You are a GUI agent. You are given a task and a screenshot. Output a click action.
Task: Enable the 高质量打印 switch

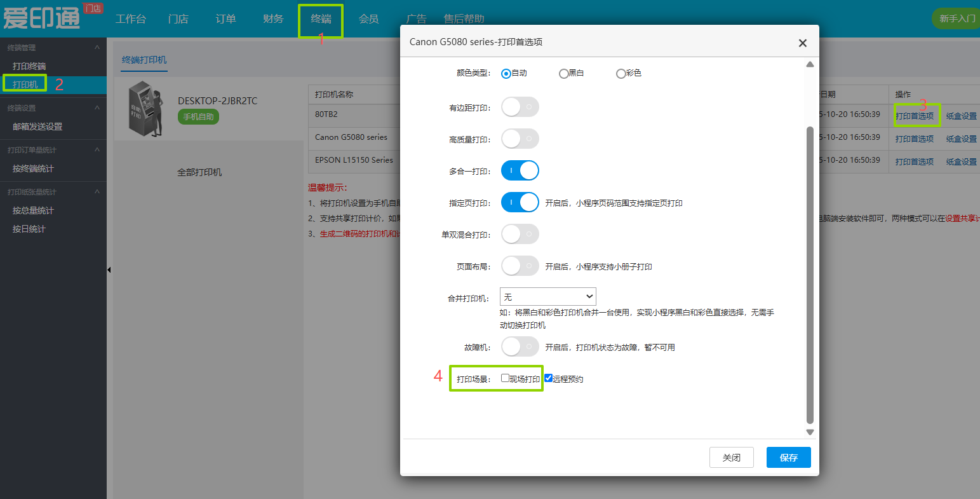[520, 139]
